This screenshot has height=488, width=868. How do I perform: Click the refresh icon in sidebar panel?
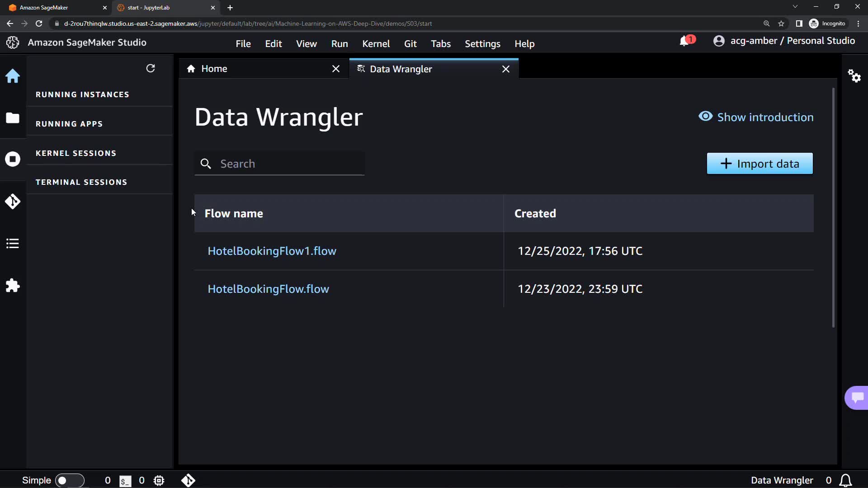pyautogui.click(x=151, y=68)
